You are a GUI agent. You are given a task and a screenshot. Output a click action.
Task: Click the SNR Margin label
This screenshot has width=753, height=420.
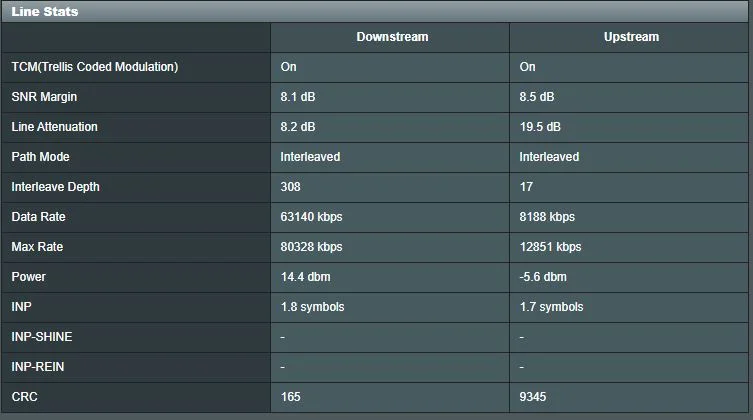(x=44, y=97)
